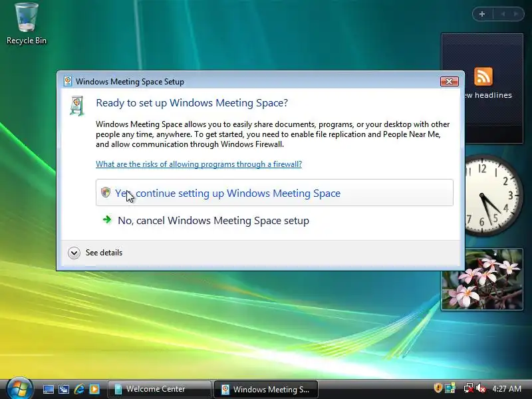Click the Meeting Space easel icon in dialog

(77, 106)
